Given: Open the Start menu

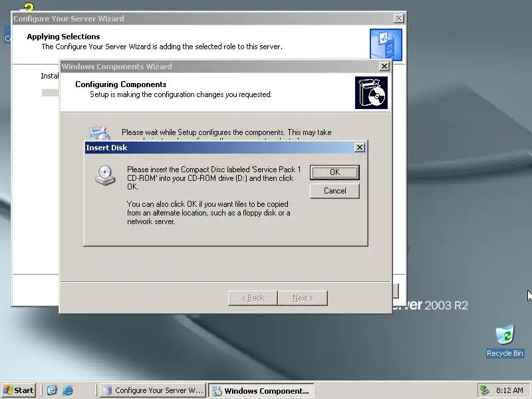Looking at the screenshot, I should pos(19,390).
